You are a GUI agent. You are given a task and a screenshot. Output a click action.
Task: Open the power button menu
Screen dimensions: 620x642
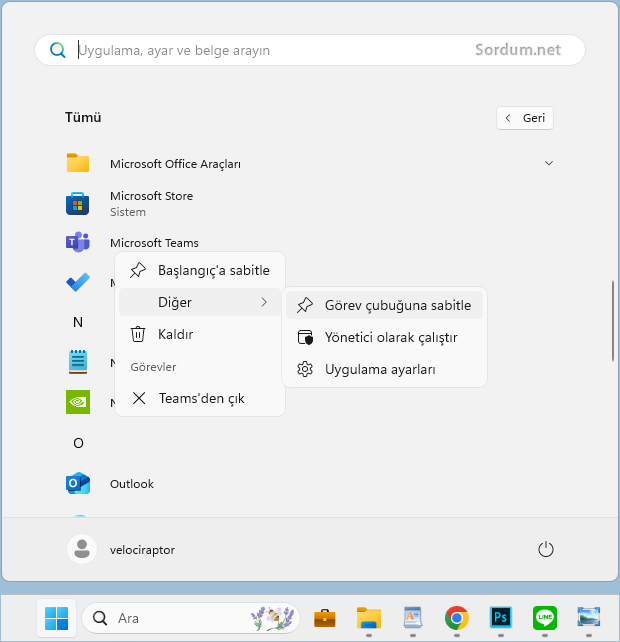click(545, 549)
